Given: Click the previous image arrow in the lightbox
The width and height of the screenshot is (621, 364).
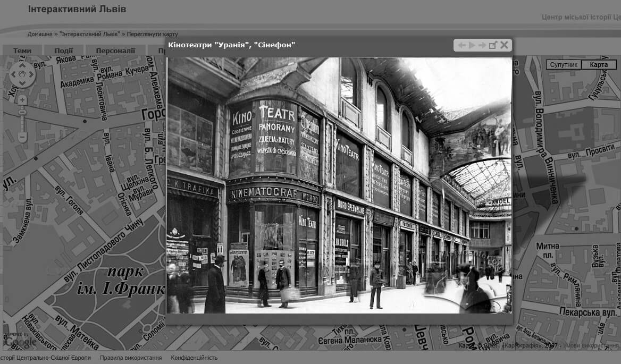Looking at the screenshot, I should coord(461,45).
